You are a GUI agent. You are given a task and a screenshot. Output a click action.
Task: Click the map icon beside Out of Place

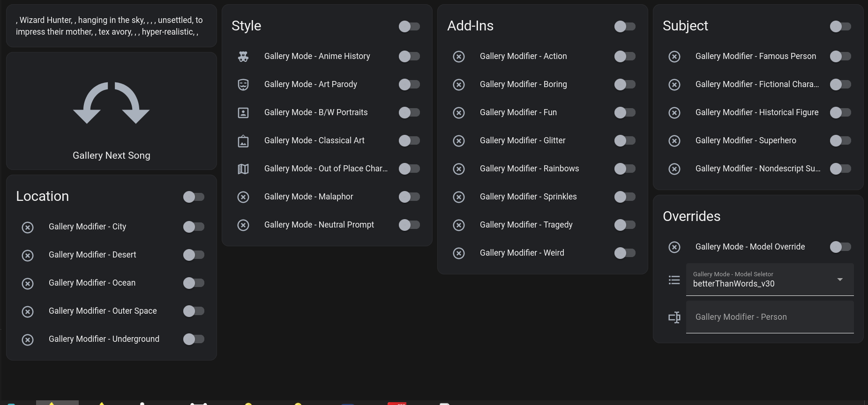[243, 169]
